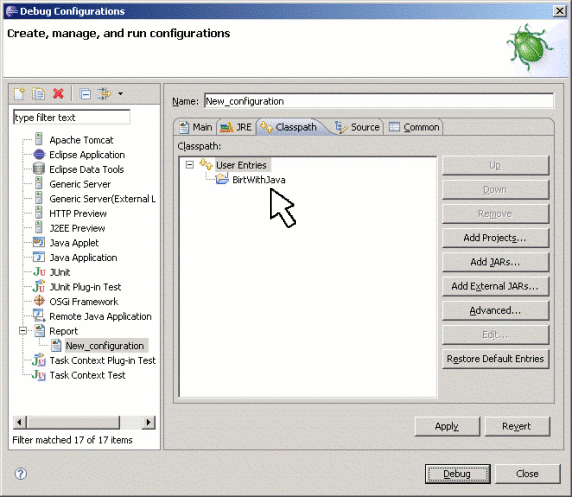Click the J2EE Preview icon
The width and height of the screenshot is (572, 497).
[39, 228]
